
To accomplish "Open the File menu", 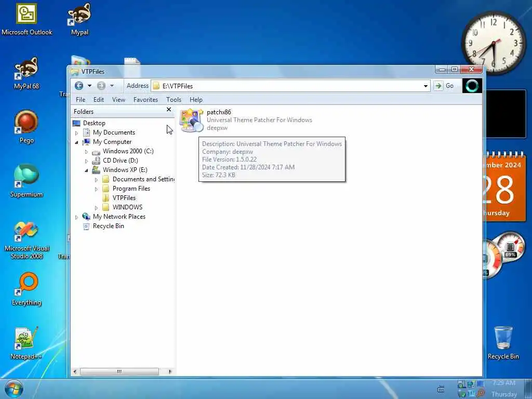I will point(81,99).
